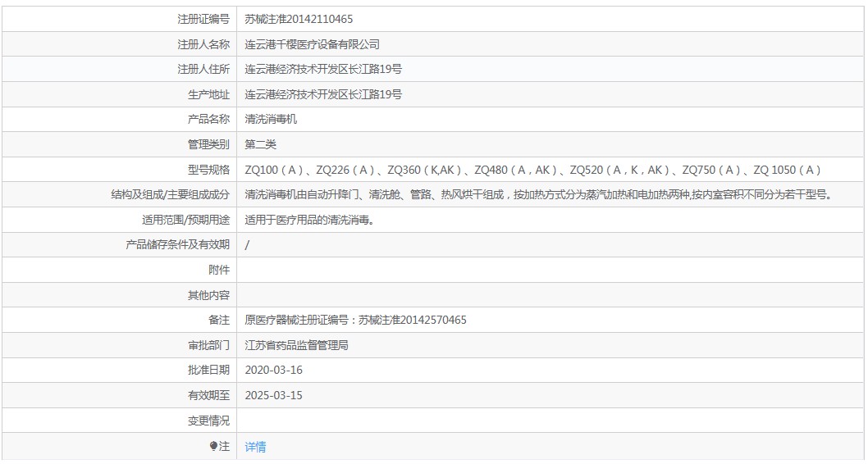Select 江苏省药品监督管理局
The height and width of the screenshot is (464, 868).
tap(296, 345)
